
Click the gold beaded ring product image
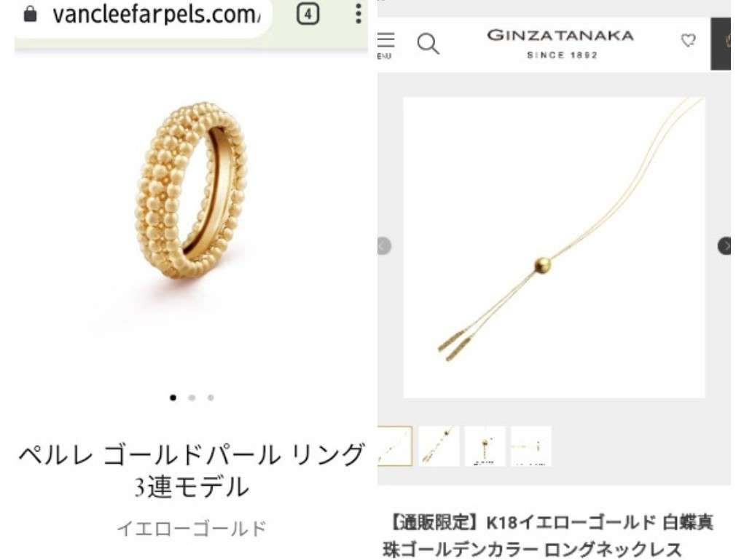(191, 189)
